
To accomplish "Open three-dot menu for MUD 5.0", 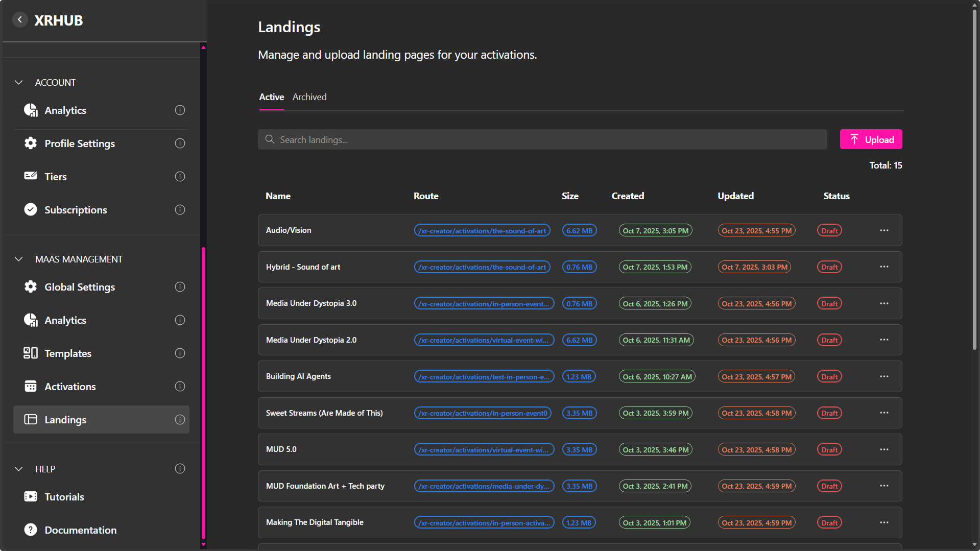I will 884,449.
